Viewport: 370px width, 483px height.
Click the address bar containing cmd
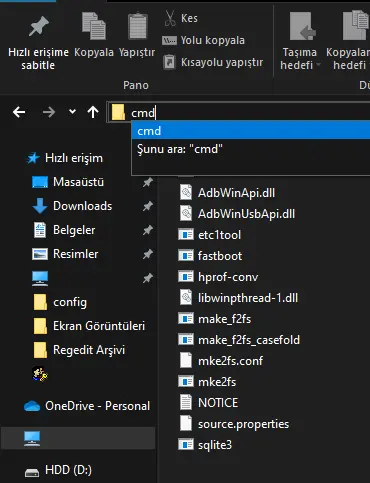click(238, 112)
